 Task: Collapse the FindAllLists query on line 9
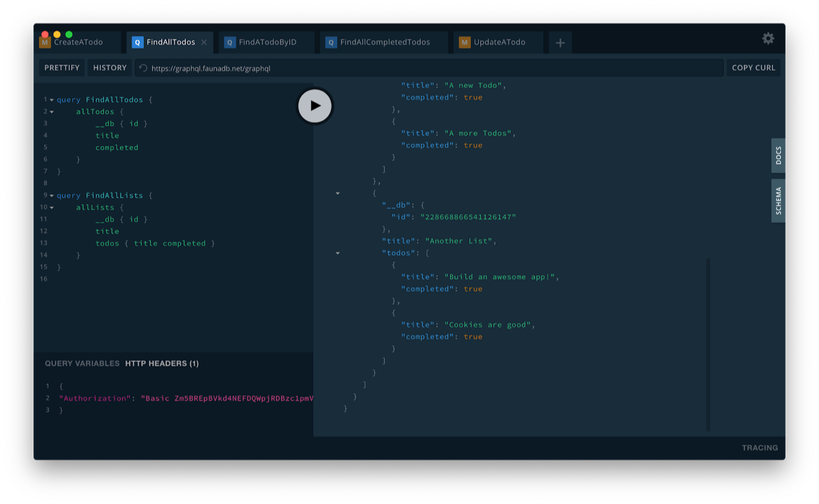[x=52, y=195]
